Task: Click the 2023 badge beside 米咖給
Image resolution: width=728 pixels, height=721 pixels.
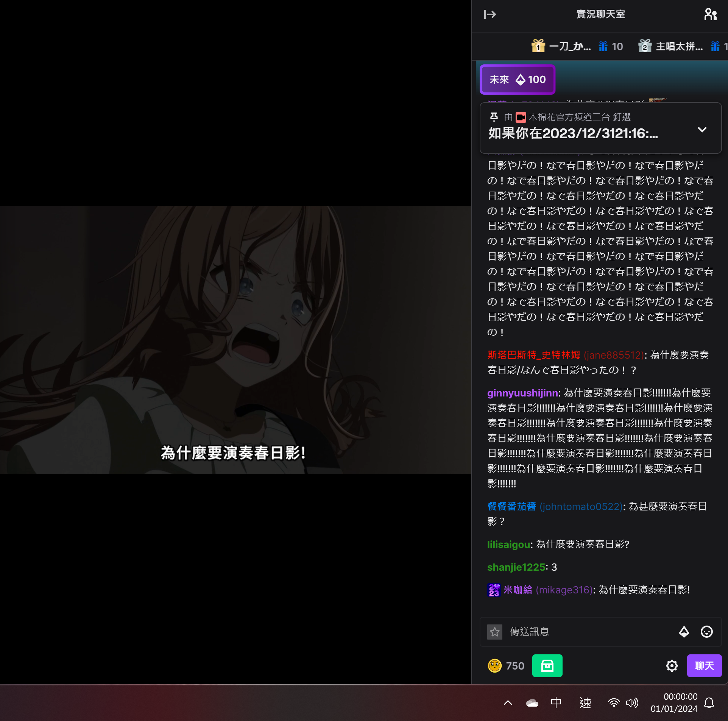Action: (494, 590)
